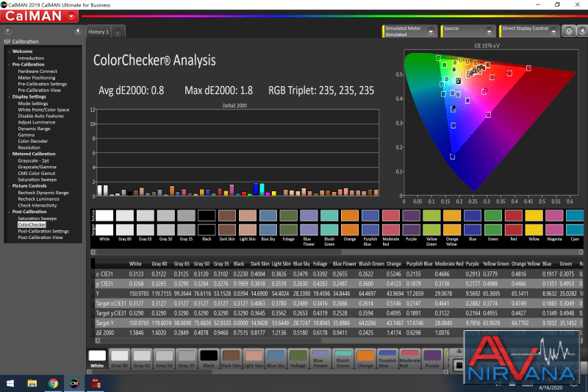Select the Yellow swatch in the comparison strip
Viewport: 588px width, 392px height.
point(534,222)
